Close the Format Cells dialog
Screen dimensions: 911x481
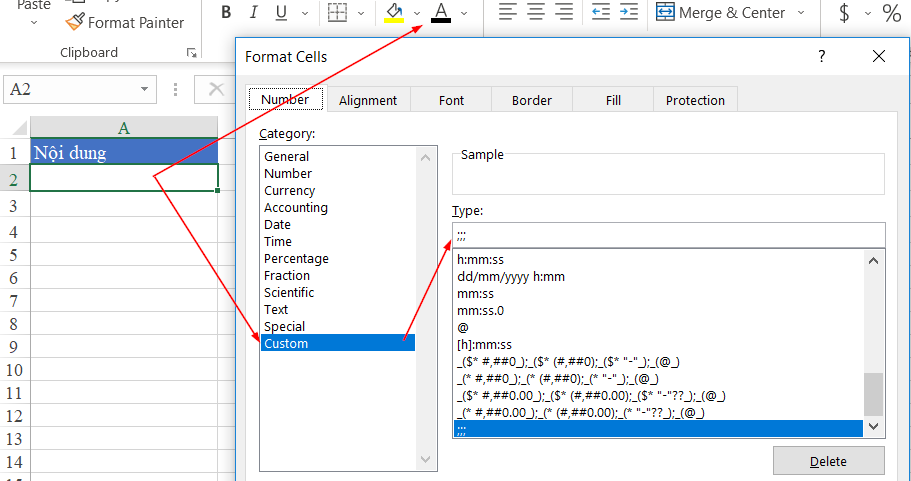[879, 56]
